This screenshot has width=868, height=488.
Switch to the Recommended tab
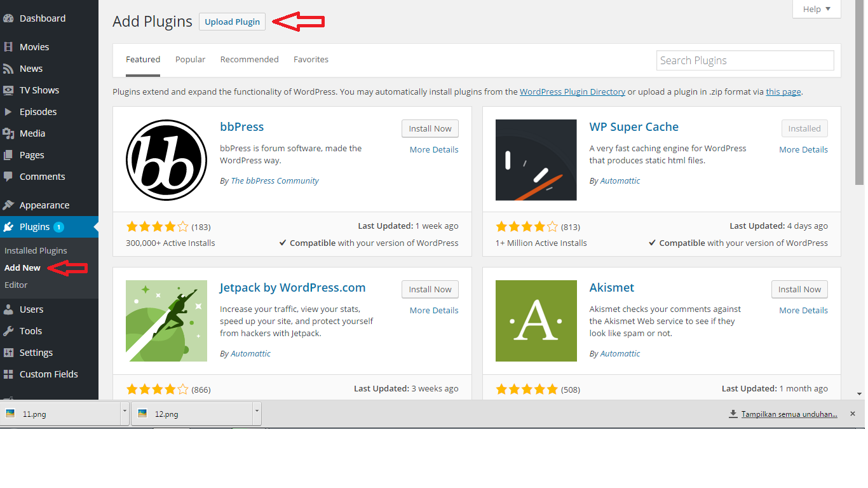(250, 60)
